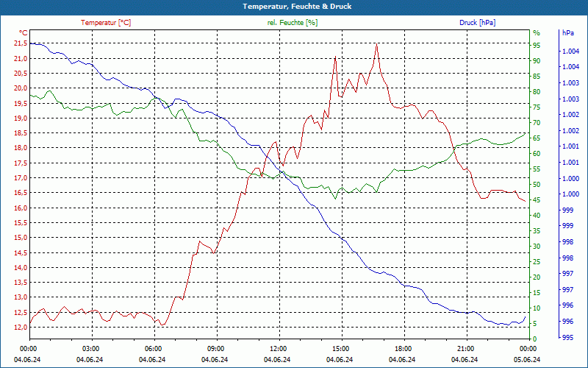This screenshot has height=368, width=588.
Task: Click the green '60' humidity axis value
Action: 537,154
